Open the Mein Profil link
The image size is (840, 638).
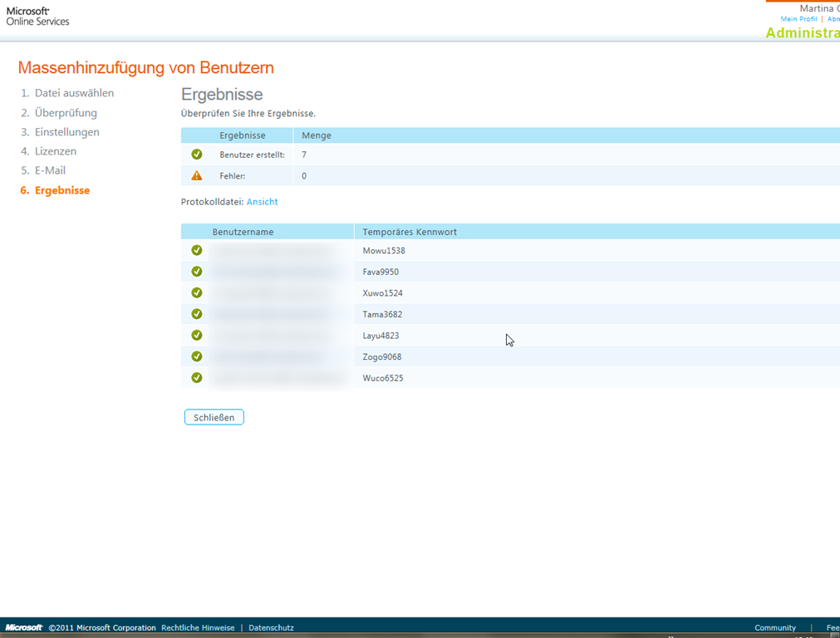coord(798,19)
